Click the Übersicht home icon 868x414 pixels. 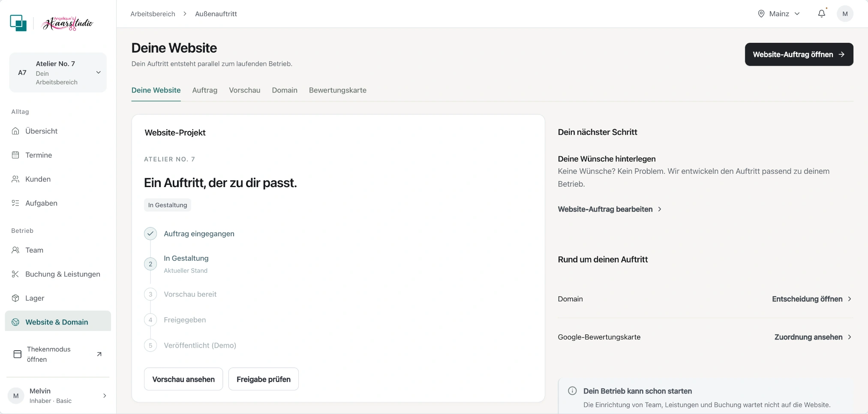click(15, 131)
